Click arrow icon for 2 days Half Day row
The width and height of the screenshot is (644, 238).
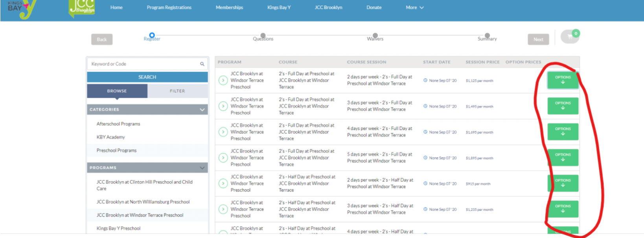(x=223, y=183)
